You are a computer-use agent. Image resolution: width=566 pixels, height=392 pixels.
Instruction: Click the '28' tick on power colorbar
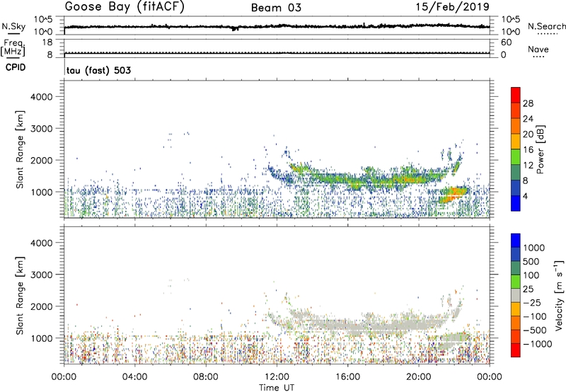pos(528,103)
